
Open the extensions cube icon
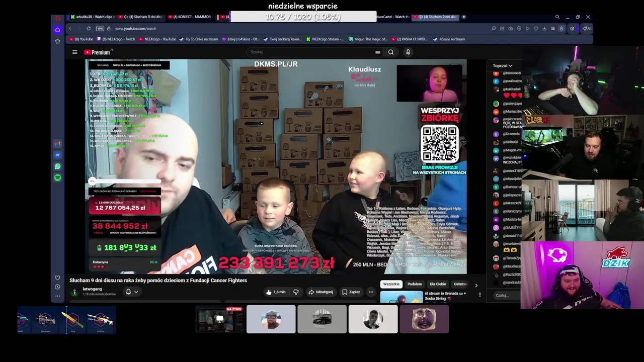(572, 29)
